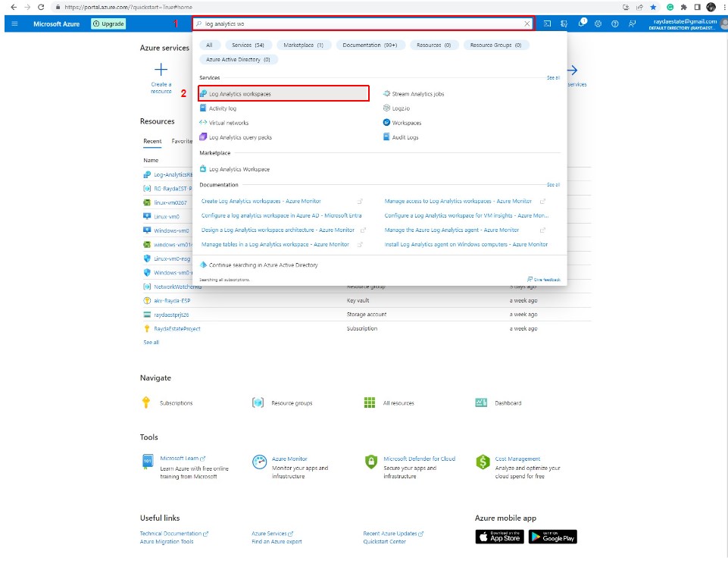Navigate to Subscriptions
The width and height of the screenshot is (728, 570).
(176, 403)
